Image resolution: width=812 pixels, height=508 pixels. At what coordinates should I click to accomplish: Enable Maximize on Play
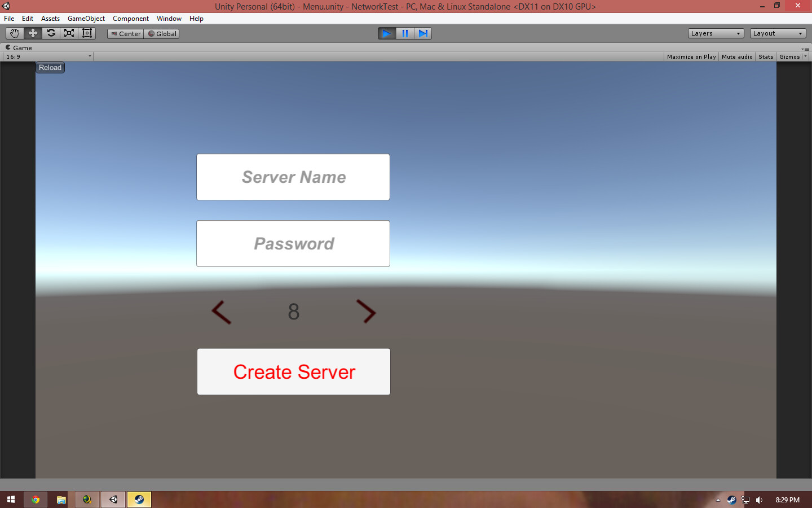tap(691, 56)
